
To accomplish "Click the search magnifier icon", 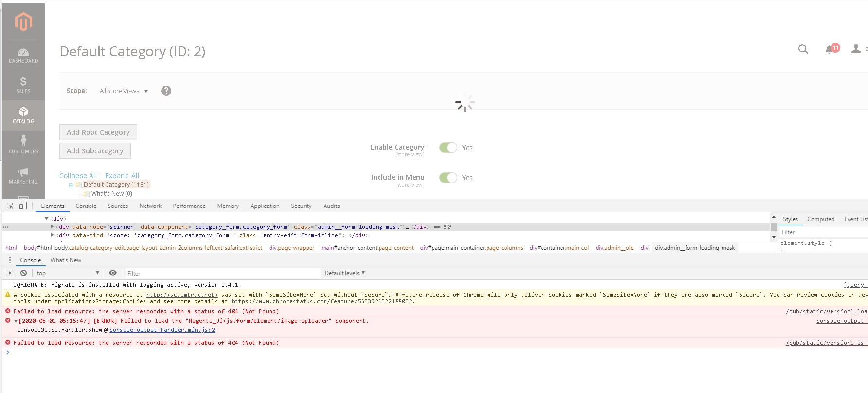I will [803, 49].
